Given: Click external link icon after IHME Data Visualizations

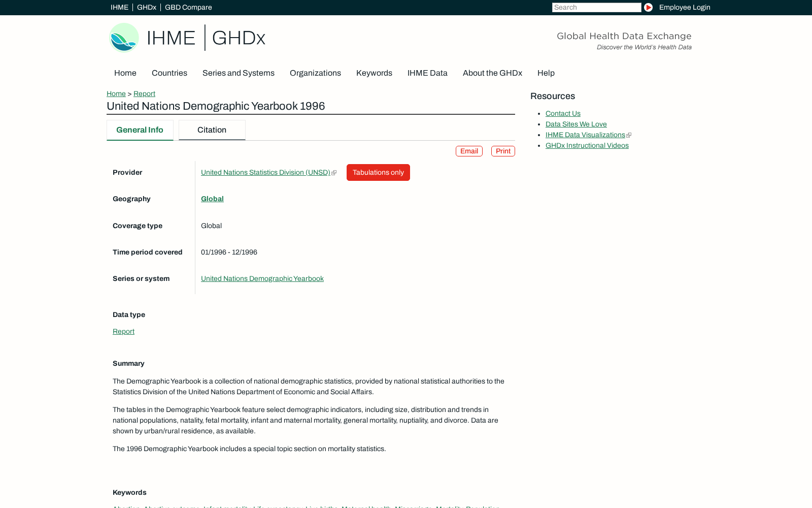Looking at the screenshot, I should (x=629, y=135).
